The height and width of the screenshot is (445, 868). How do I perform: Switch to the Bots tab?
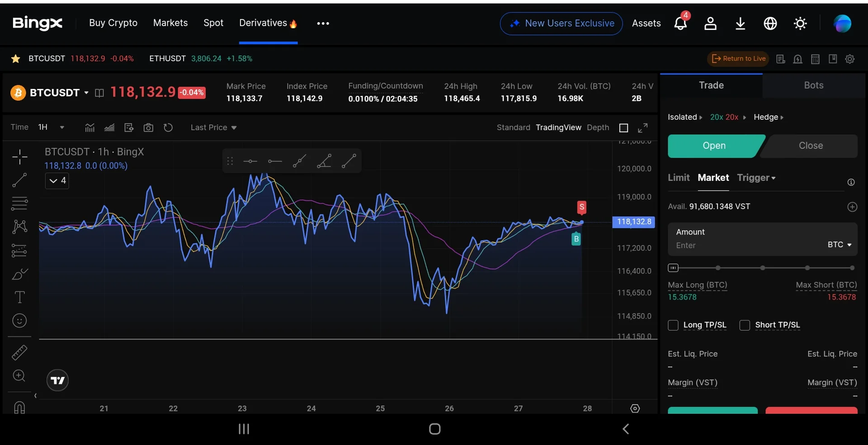813,85
